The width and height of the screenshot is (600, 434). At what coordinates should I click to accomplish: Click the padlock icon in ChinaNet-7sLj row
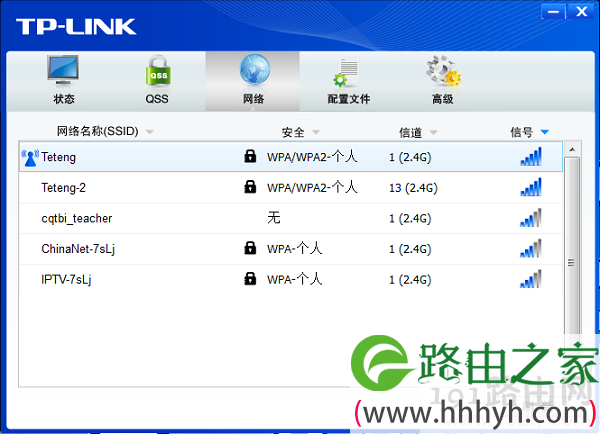[x=250, y=248]
